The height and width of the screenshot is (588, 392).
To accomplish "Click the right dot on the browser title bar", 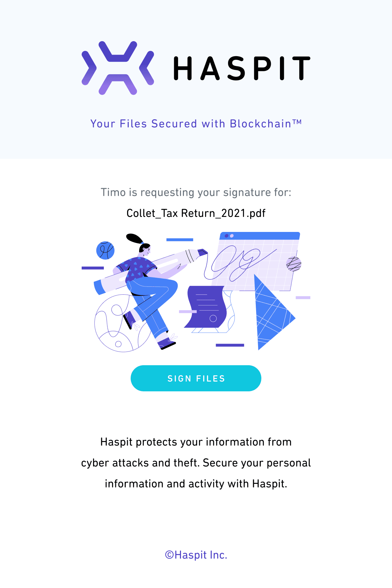I will (x=232, y=236).
